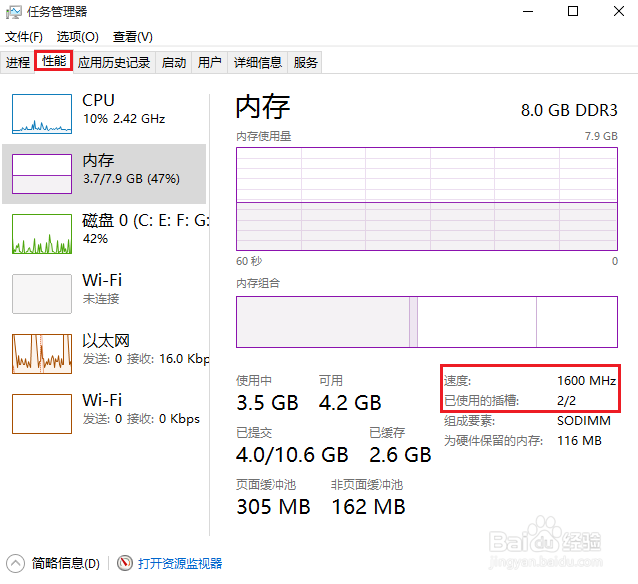The image size is (638, 584).
Task: Open the 查看(V) menu
Action: (x=133, y=37)
